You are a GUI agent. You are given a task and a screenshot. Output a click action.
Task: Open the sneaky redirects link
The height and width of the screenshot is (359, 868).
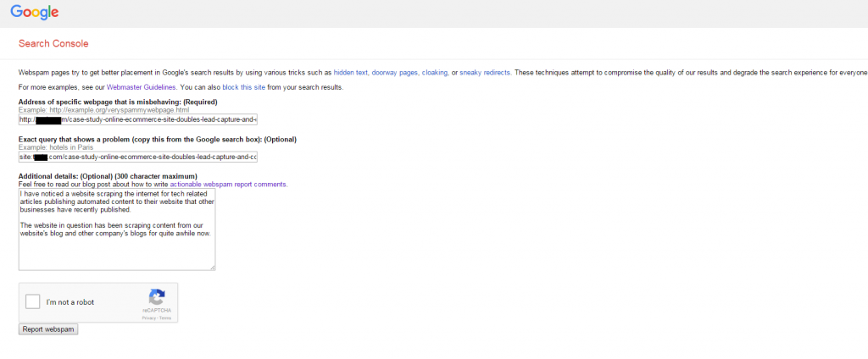485,73
